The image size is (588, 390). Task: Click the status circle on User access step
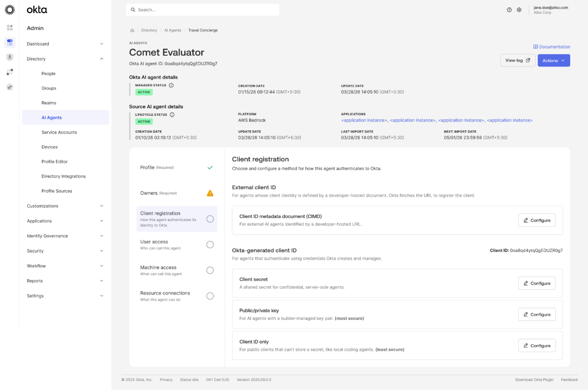click(210, 245)
